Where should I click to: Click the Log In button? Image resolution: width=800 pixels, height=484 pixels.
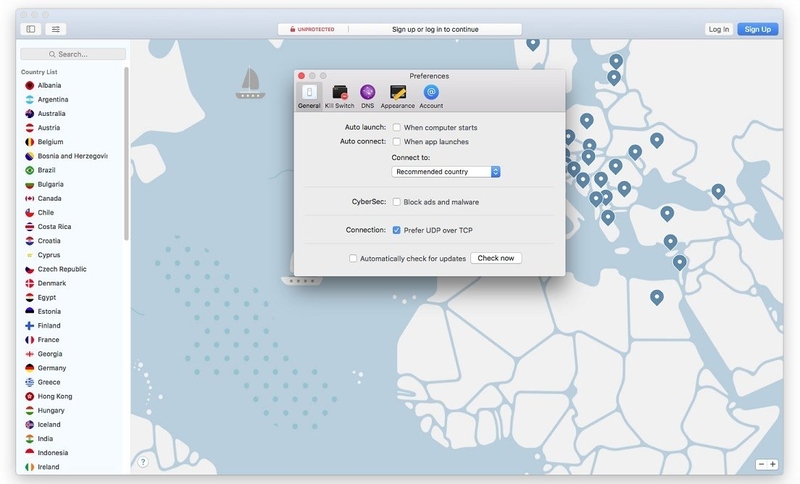click(x=718, y=29)
